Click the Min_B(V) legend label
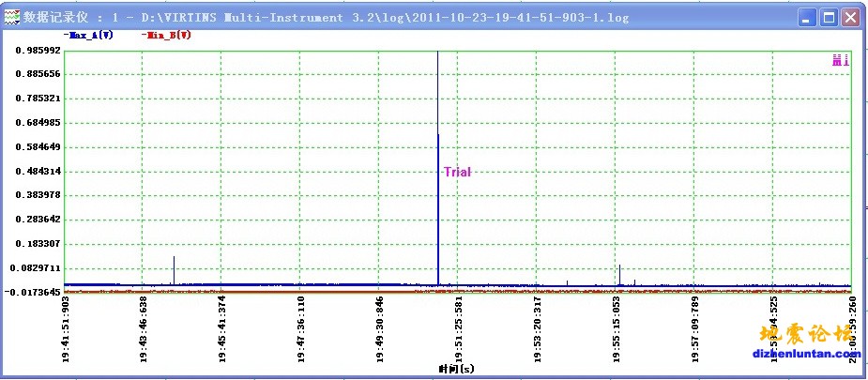Image resolution: width=868 pixels, height=380 pixels. tap(167, 35)
